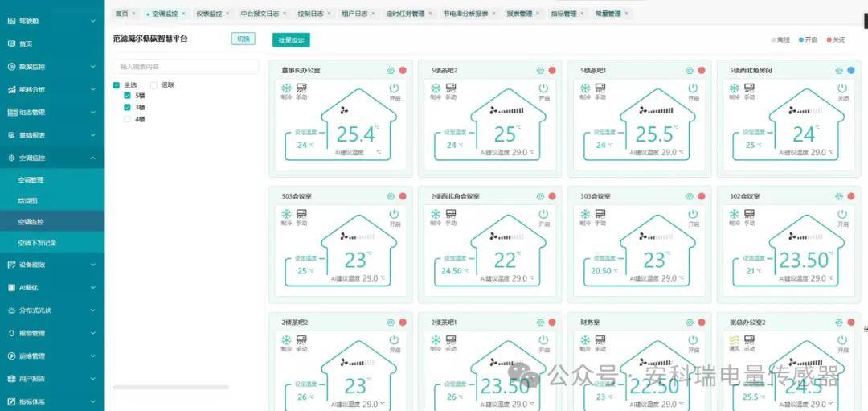
Task: Click the 分布式光伏 sun icon in sidebar
Action: (11, 310)
